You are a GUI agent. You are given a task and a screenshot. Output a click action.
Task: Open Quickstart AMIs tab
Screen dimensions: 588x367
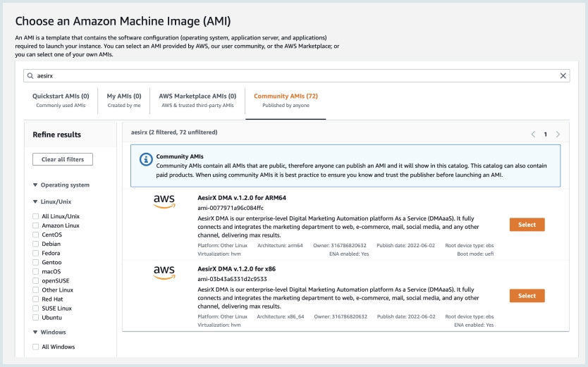(x=61, y=100)
